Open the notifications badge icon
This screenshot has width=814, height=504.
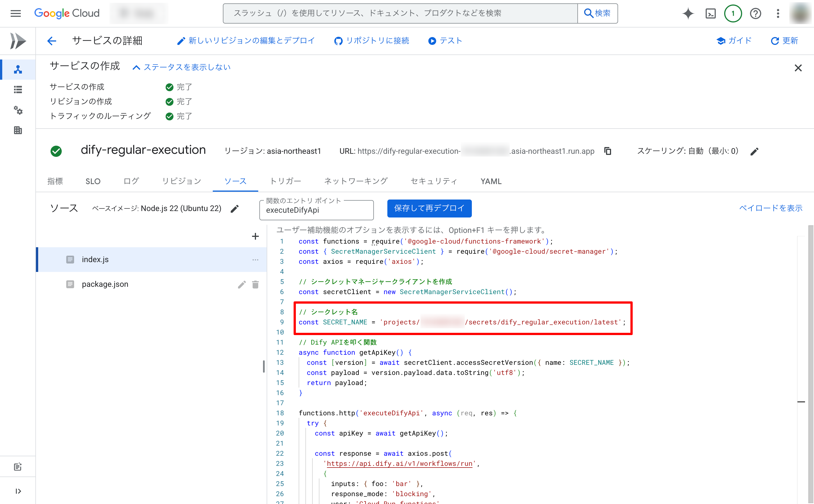[733, 14]
